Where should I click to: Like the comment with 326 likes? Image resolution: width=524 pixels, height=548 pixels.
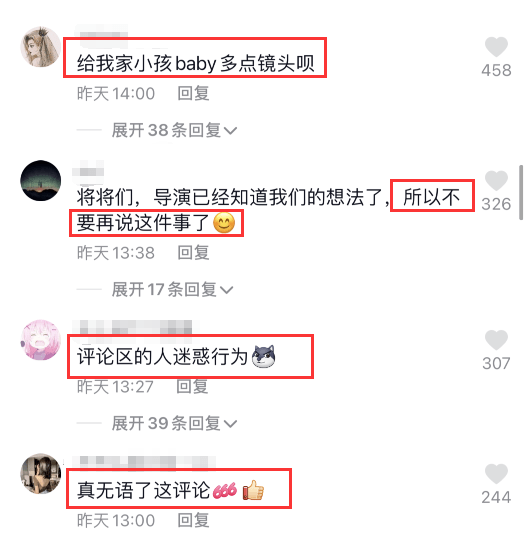point(496,180)
